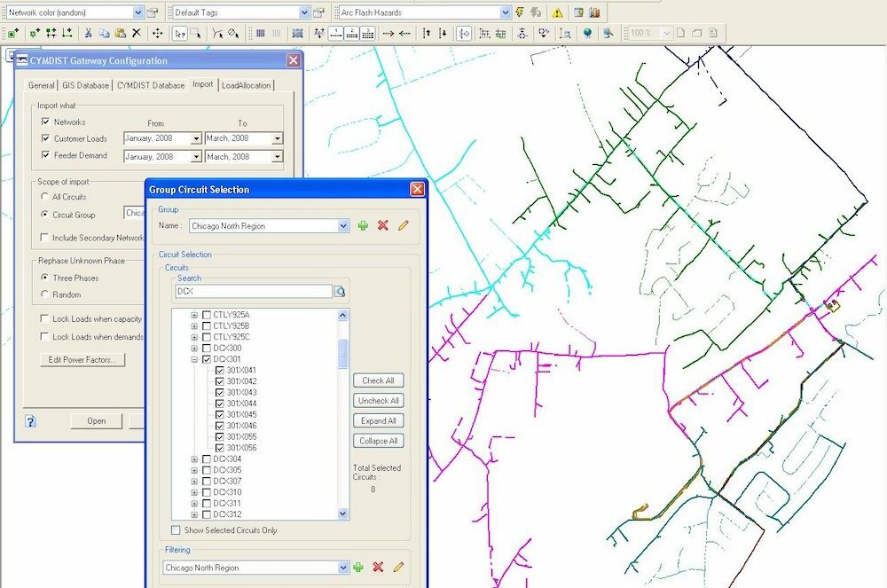
Task: Select the Random rephase radio button
Action: (x=44, y=294)
